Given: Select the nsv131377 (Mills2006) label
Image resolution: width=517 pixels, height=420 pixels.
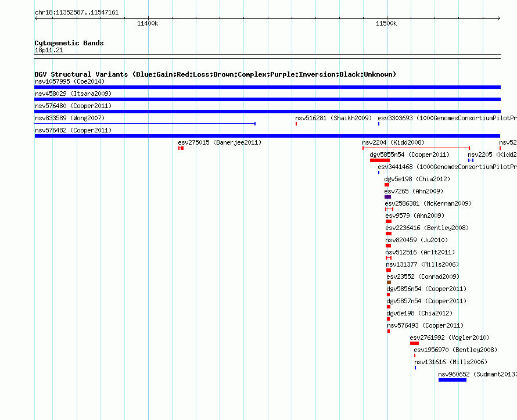Looking at the screenshot, I should (422, 264).
